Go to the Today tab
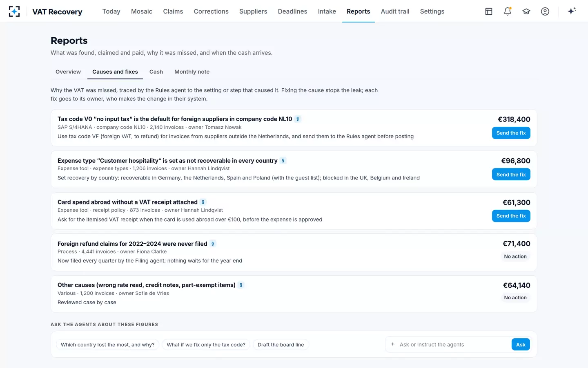The height and width of the screenshot is (368, 588). [111, 11]
